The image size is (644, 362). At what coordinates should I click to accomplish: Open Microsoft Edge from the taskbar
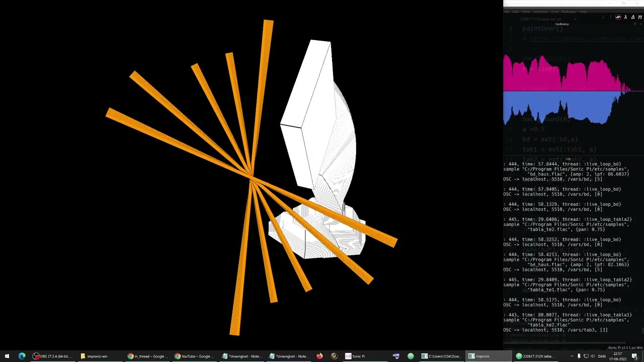[22, 356]
